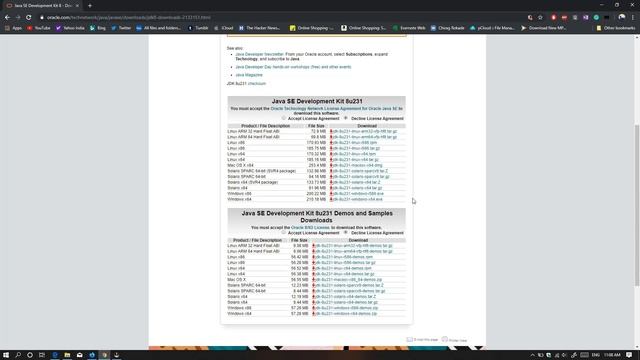Download jdk-8u231 linux arm64 tar.gz file

(x=364, y=137)
